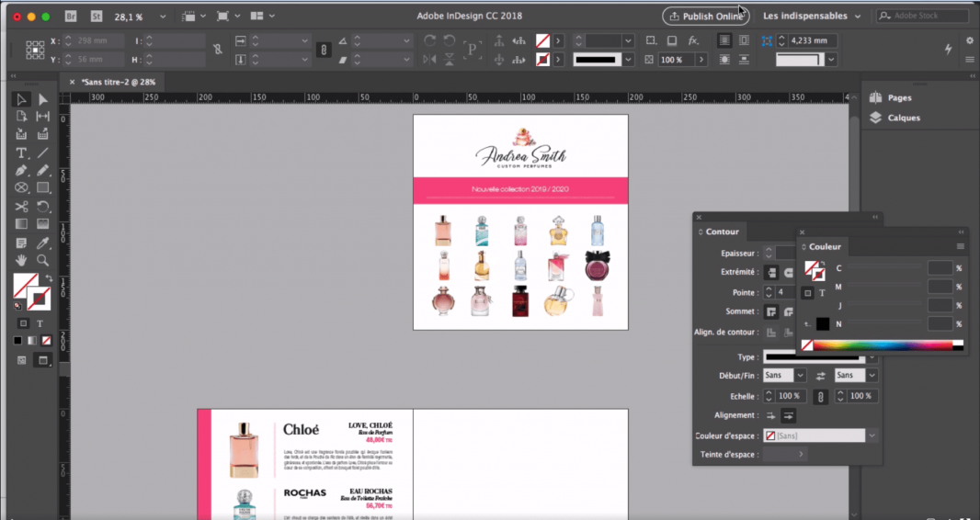980x520 pixels.
Task: Click the black swatch in the Couleur panel
Action: tap(823, 324)
